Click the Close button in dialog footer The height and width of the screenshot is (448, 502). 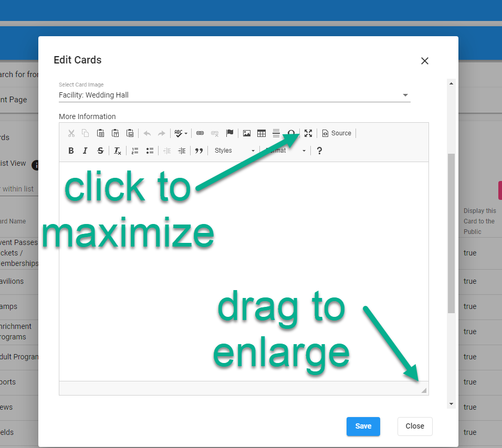click(414, 426)
